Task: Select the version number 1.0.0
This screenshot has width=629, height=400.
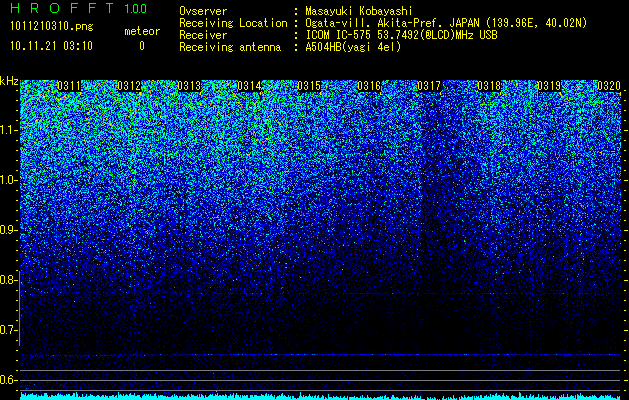Action: click(136, 8)
